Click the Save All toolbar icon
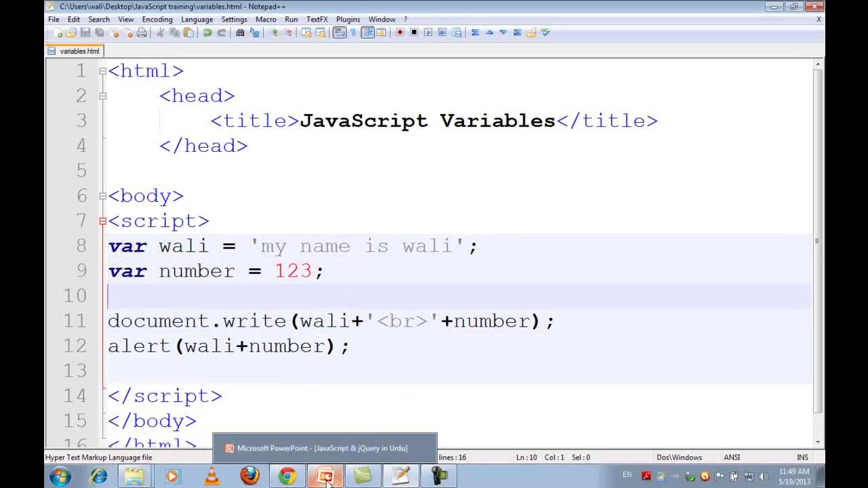 pos(100,33)
